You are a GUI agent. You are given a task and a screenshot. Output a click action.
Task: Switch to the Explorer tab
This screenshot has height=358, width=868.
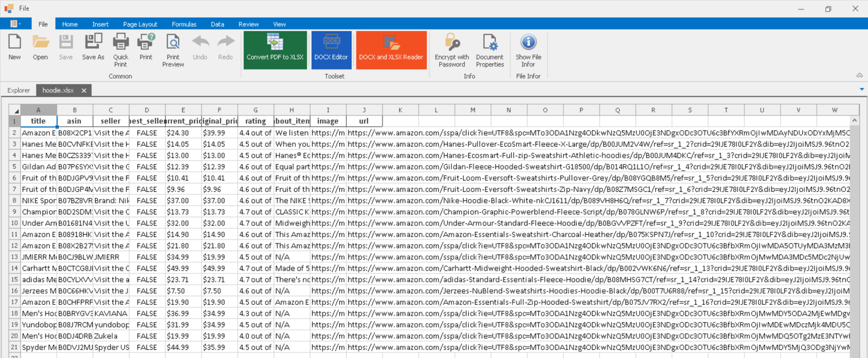19,90
